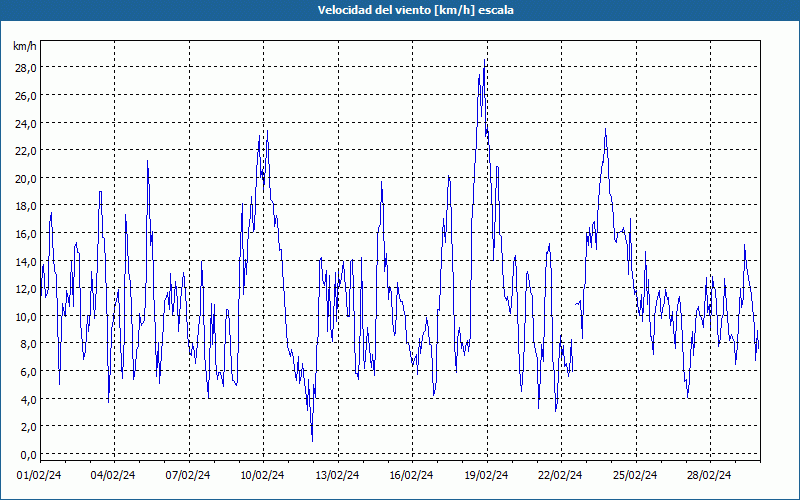The width and height of the screenshot is (800, 500).
Task: Click the highest wind peak near 19/02/24
Action: (x=484, y=60)
